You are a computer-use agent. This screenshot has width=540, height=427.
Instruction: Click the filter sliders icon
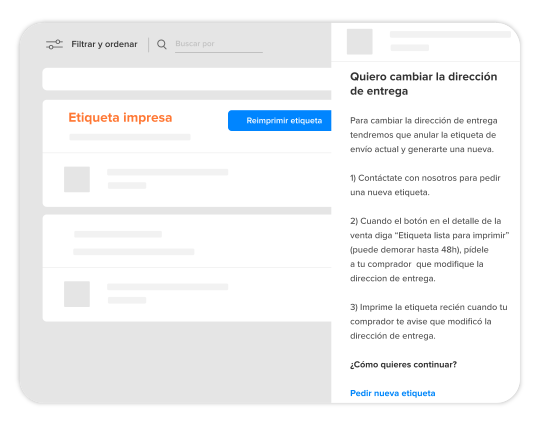point(54,44)
